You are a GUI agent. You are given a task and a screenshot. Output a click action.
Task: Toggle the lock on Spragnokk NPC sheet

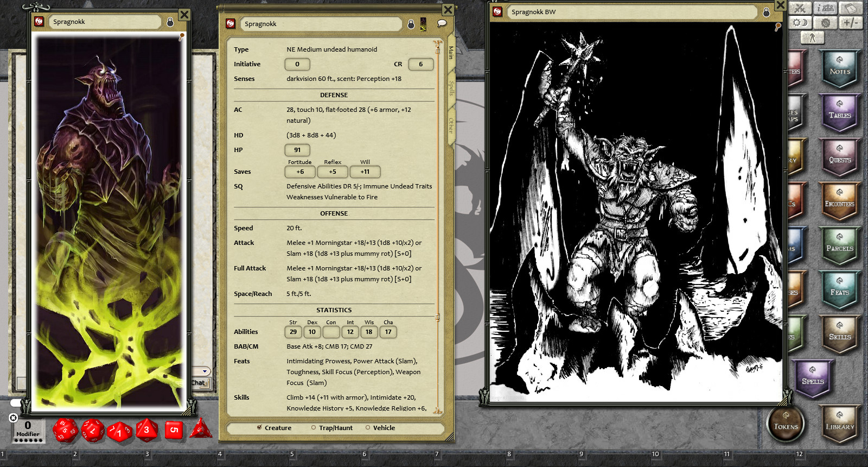coord(411,24)
